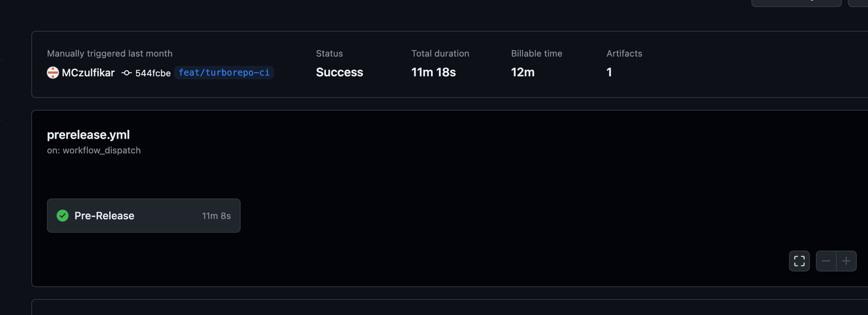Open the feat/turborepo-ci branch
The width and height of the screenshot is (868, 315).
(224, 72)
